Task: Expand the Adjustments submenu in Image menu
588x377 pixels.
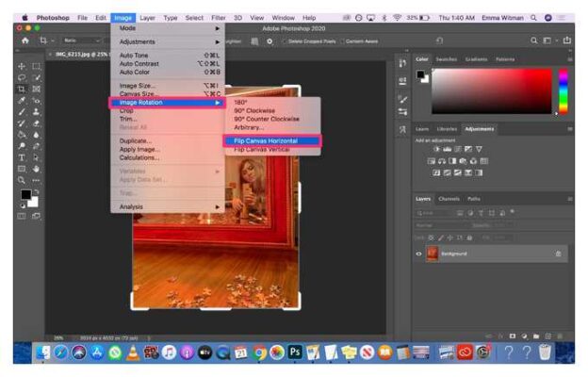Action: coord(168,42)
